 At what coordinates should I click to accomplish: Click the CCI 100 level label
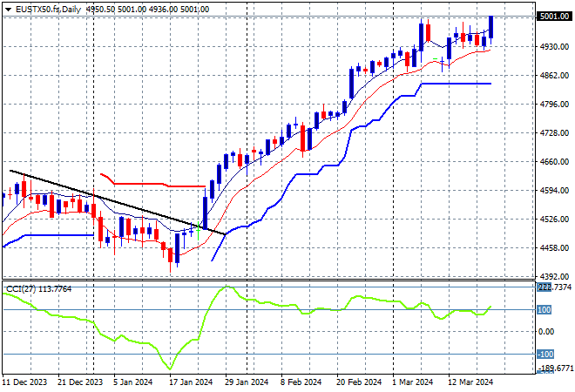[544, 310]
